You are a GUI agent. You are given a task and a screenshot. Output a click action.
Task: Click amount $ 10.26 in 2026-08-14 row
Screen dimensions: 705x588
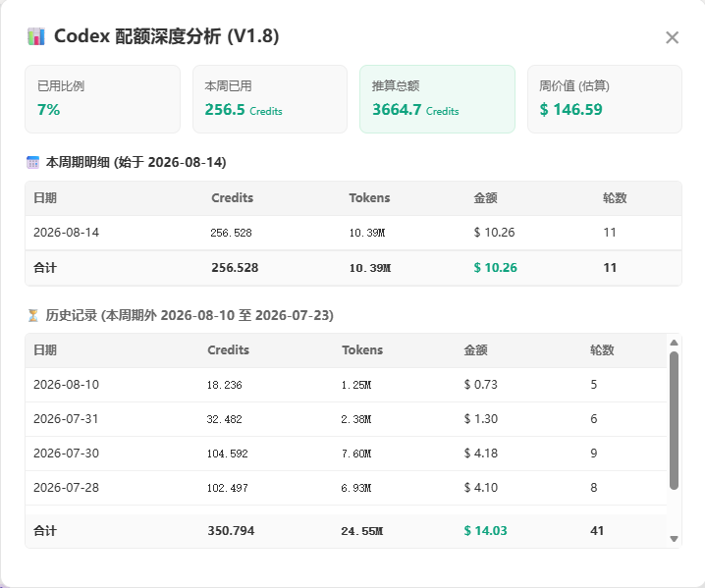click(x=494, y=233)
